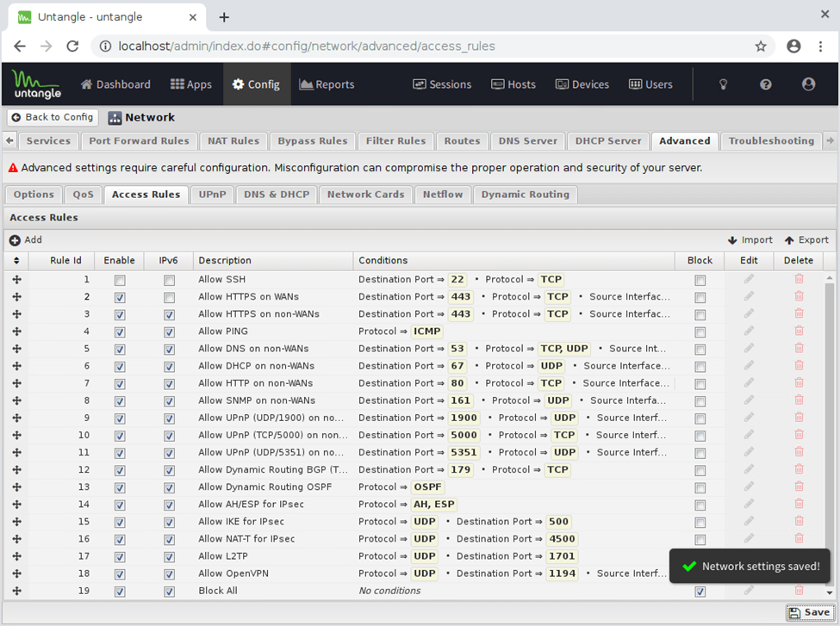
Task: Uncheck Block for the Block All rule
Action: tap(700, 592)
